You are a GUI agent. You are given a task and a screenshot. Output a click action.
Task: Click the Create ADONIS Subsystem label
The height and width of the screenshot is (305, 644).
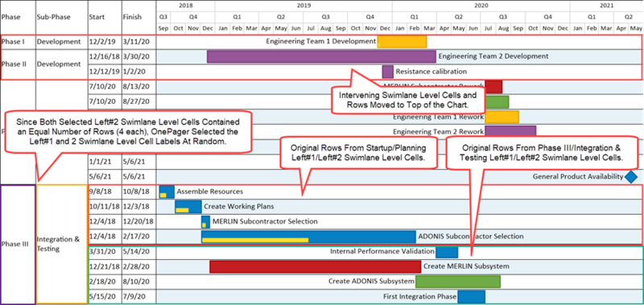pos(371,281)
